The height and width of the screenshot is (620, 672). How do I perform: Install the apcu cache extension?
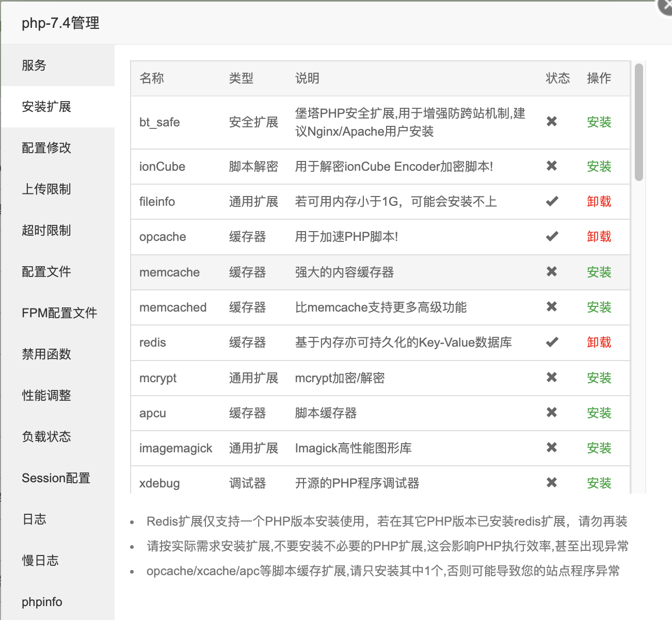599,413
